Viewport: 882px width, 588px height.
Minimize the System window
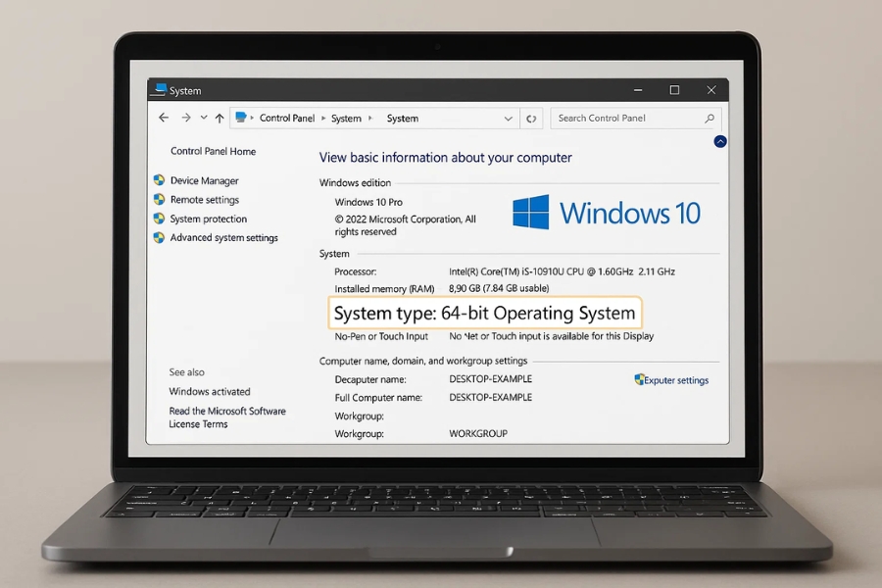tap(638, 90)
